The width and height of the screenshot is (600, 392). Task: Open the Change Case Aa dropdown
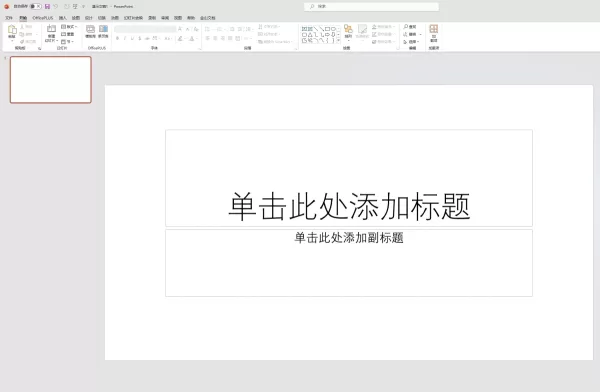click(168, 38)
